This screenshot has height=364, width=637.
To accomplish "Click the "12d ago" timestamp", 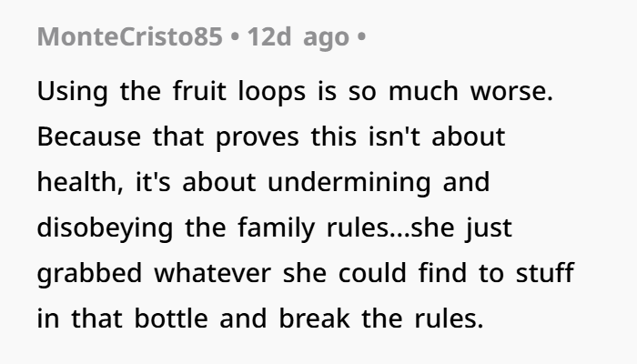I will click(x=298, y=37).
